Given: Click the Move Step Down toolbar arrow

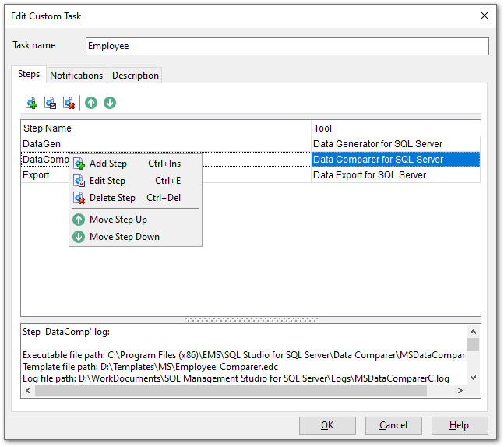Looking at the screenshot, I should (110, 103).
